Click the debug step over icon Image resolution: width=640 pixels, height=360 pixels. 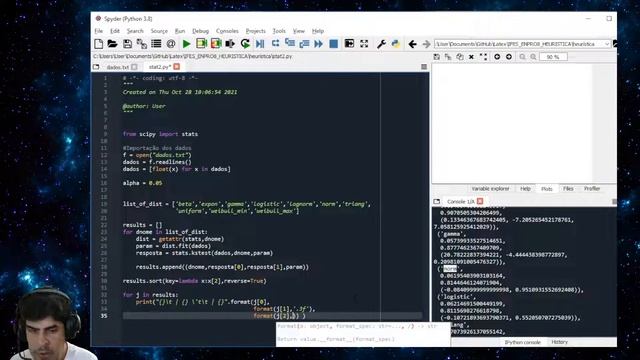[276, 44]
